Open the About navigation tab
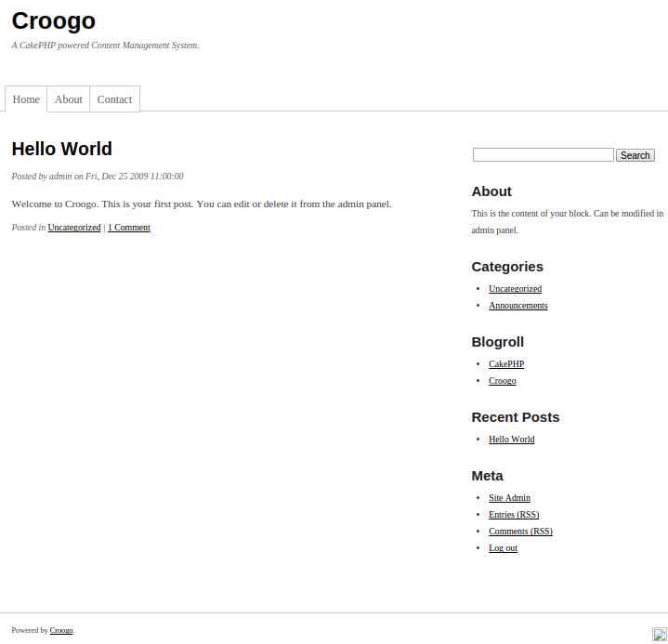Screen dimensions: 668x644 click(x=68, y=99)
